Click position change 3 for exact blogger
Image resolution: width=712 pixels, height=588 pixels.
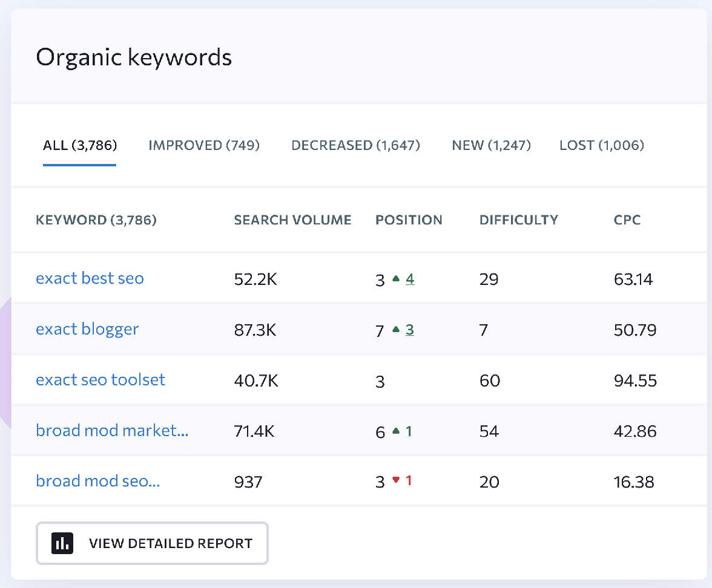409,330
